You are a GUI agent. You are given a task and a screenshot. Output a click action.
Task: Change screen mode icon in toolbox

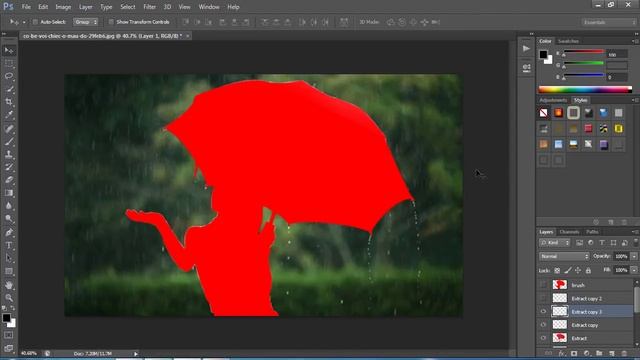9,348
